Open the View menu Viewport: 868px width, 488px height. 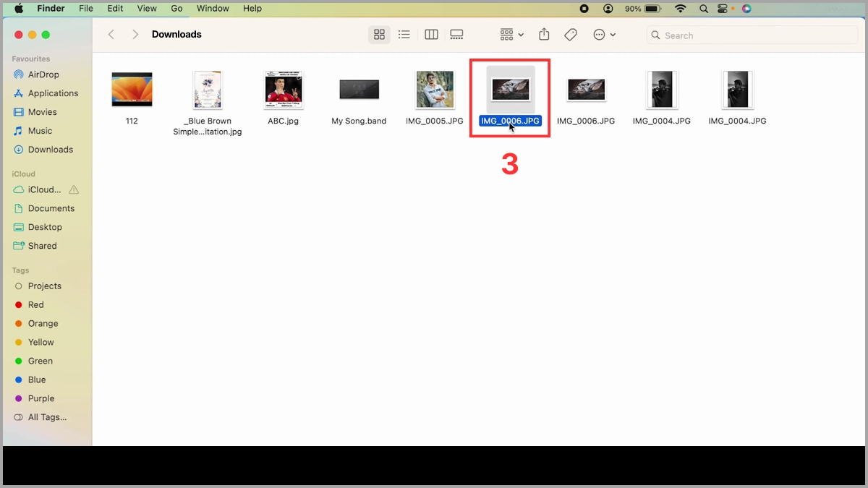click(147, 9)
